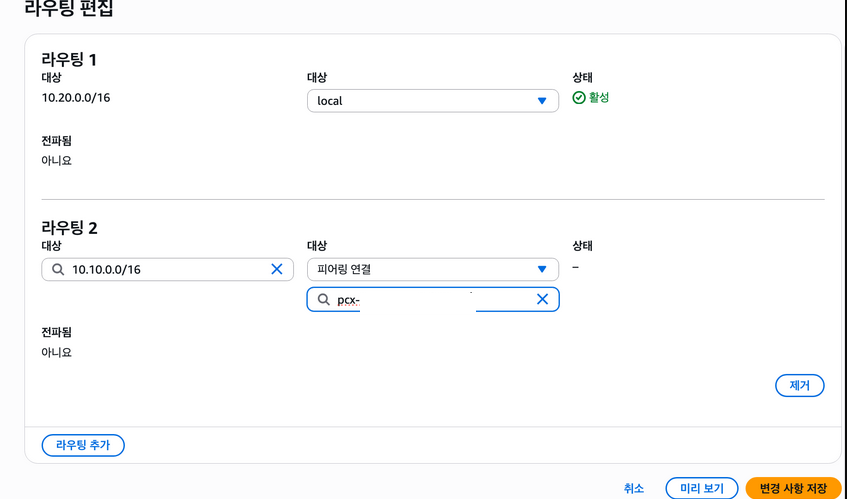Clear the 10.10.0.0/16 destination field
This screenshot has width=847, height=499.
tap(277, 269)
